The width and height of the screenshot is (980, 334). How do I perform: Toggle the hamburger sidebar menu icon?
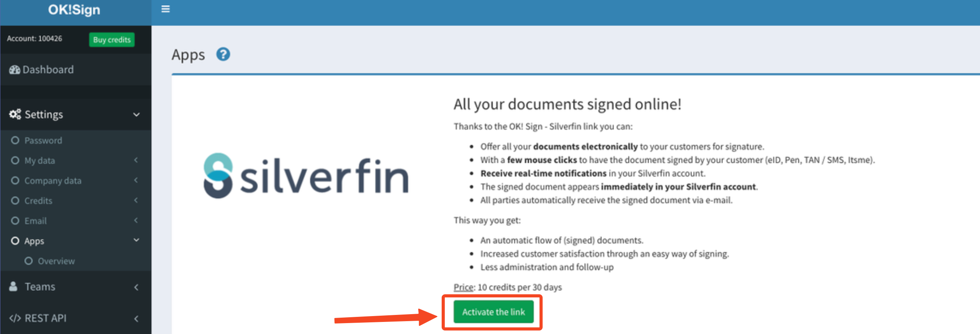[165, 9]
